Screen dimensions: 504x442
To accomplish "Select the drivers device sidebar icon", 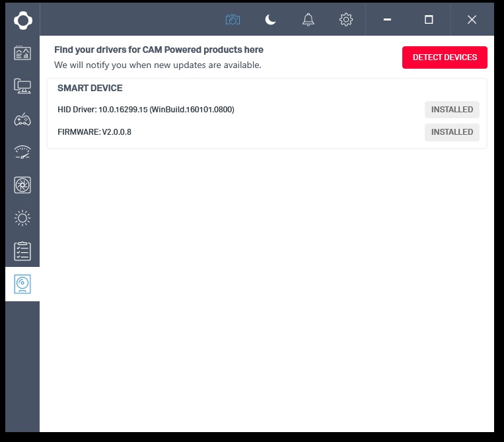I will coord(22,284).
